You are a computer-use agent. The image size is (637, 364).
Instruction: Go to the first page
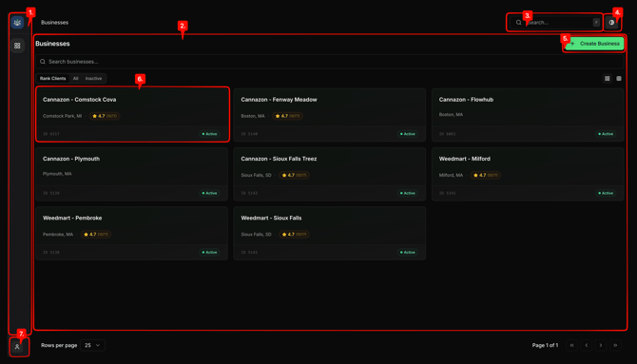coord(571,345)
